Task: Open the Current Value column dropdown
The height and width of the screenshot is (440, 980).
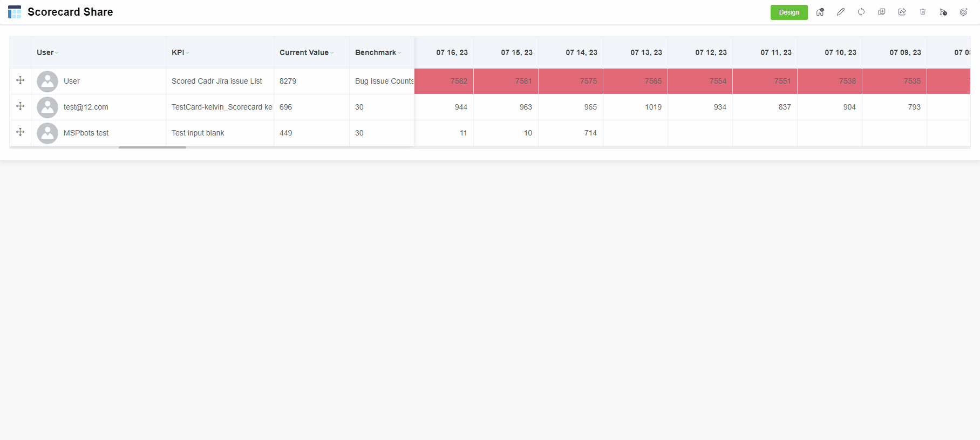Action: (x=332, y=53)
